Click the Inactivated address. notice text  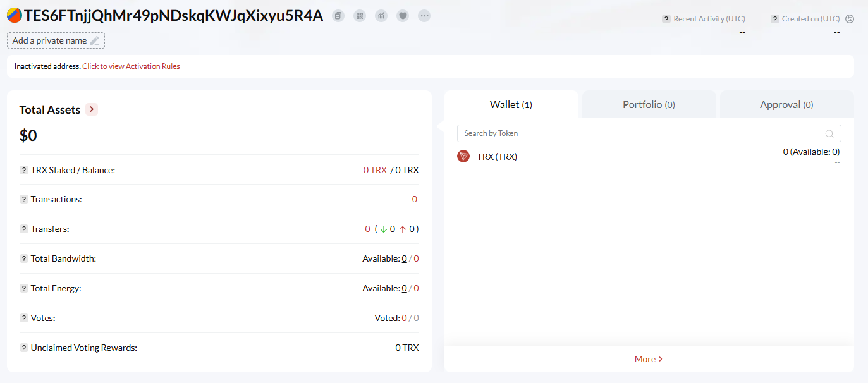(47, 66)
